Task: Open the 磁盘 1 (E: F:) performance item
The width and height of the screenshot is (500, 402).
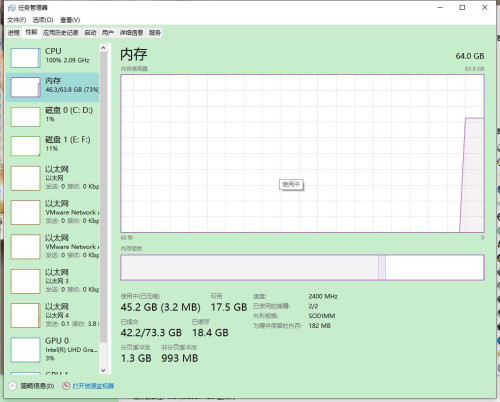Action: point(53,146)
